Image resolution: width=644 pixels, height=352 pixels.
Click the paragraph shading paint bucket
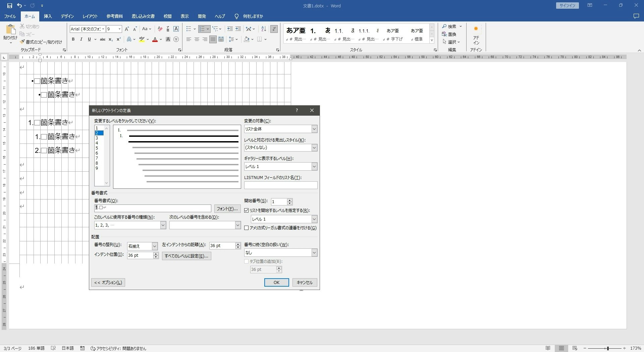point(247,39)
